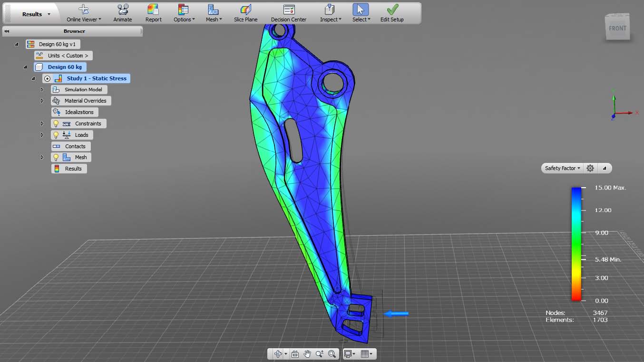Collapse the Browser panel arrows
Viewport: 644px width, 362px height.
coord(7,31)
